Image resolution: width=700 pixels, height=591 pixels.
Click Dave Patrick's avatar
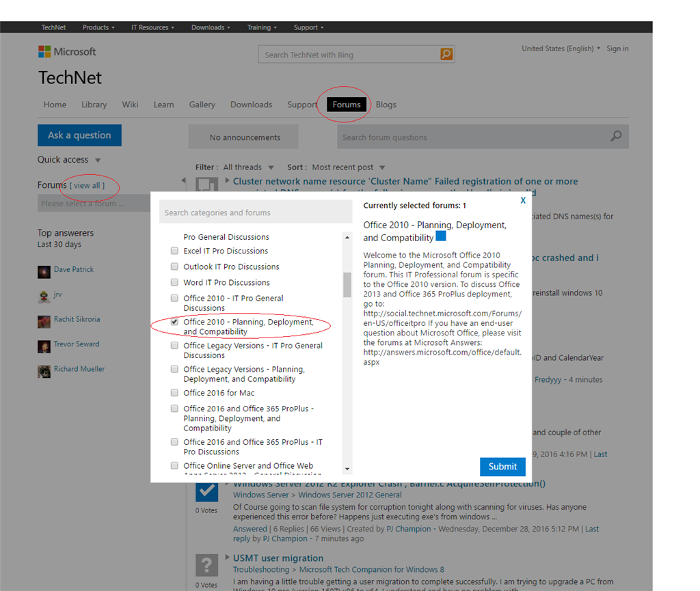point(44,272)
